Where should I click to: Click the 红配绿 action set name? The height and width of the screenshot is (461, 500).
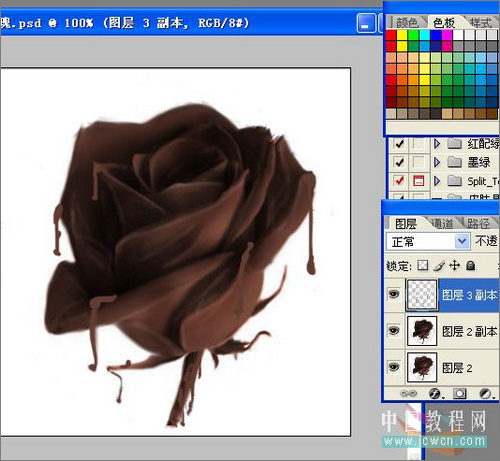coord(483,144)
